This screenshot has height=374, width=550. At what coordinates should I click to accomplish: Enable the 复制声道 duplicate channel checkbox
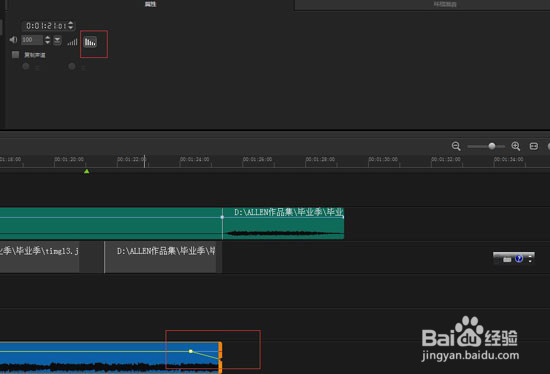[15, 55]
